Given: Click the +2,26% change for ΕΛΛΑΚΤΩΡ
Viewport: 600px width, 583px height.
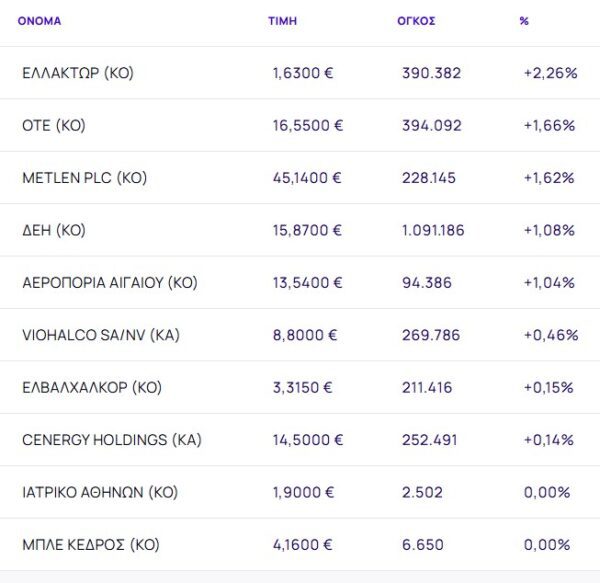Looking at the screenshot, I should [549, 73].
